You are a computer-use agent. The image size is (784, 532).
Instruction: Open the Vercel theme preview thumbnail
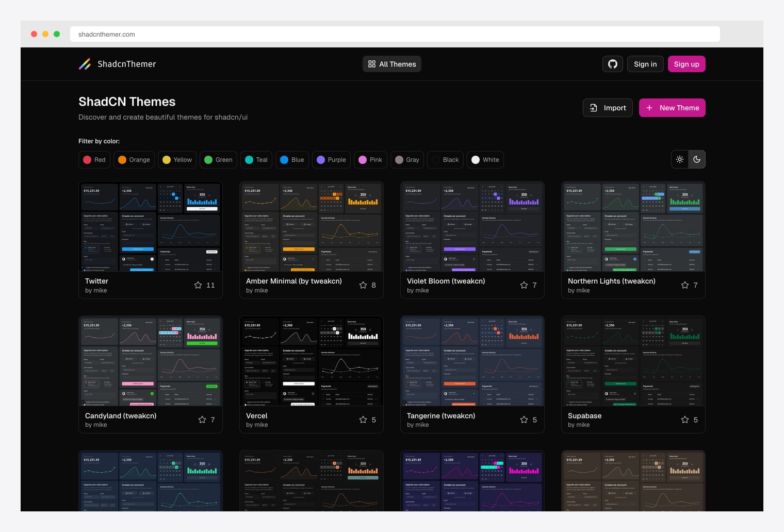pyautogui.click(x=312, y=361)
